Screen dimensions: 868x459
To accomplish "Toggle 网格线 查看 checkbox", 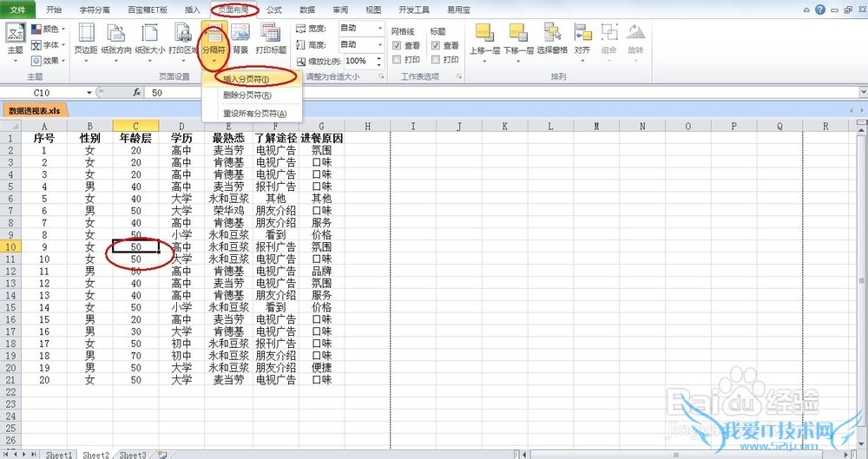I will (x=397, y=45).
